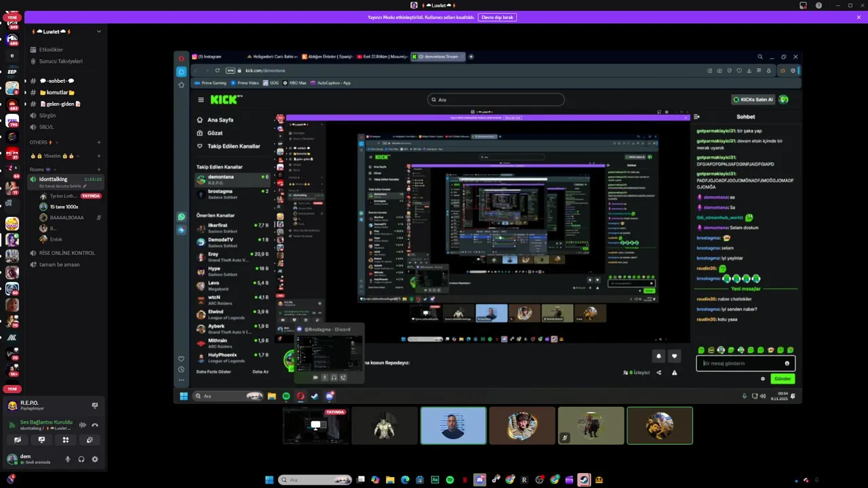Open Spotify from the taskbar

coord(450,480)
